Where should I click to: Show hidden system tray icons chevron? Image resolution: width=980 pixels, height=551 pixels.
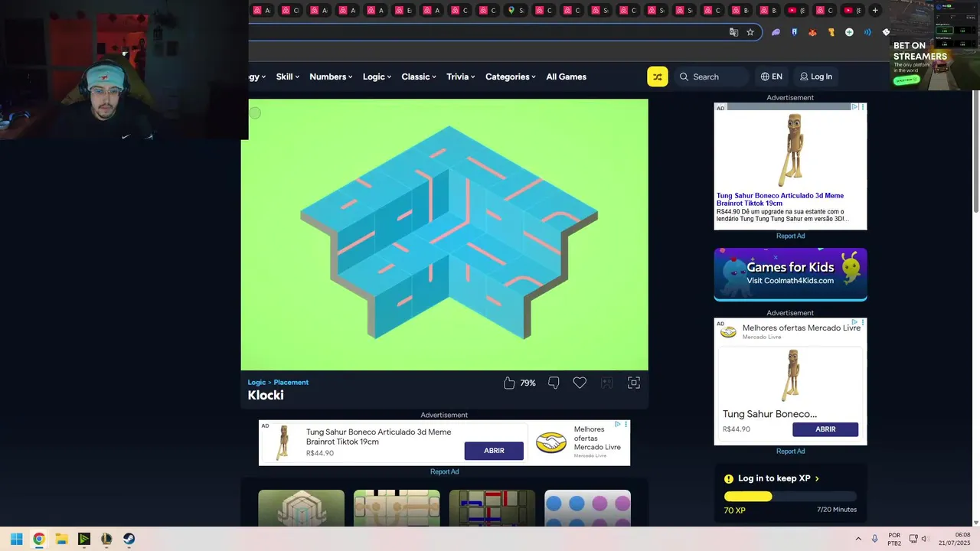click(858, 539)
